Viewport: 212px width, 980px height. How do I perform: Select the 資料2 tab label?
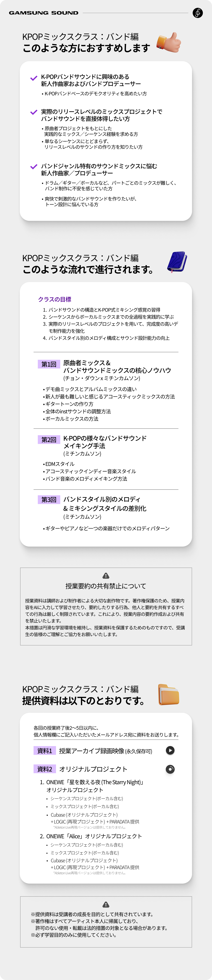pyautogui.click(x=45, y=769)
